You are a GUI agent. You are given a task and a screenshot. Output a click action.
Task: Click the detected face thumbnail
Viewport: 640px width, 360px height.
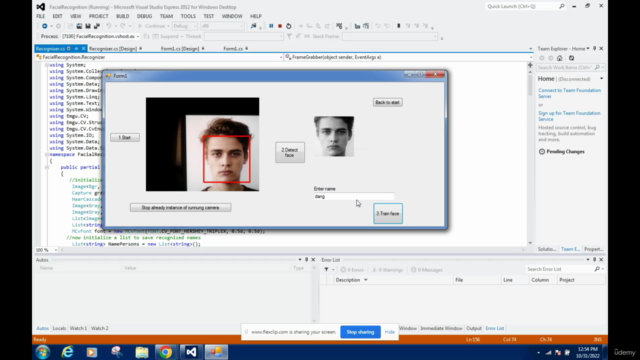tap(334, 137)
